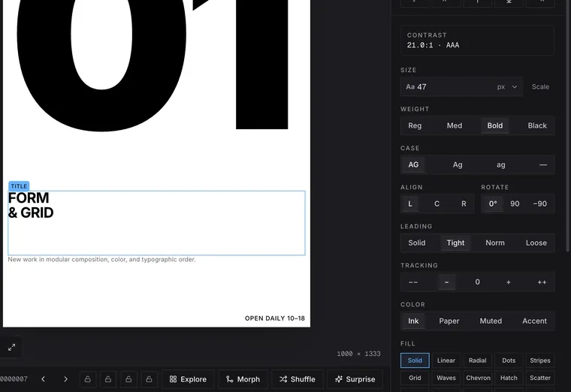Choose the Scatter fill pattern

click(x=540, y=378)
